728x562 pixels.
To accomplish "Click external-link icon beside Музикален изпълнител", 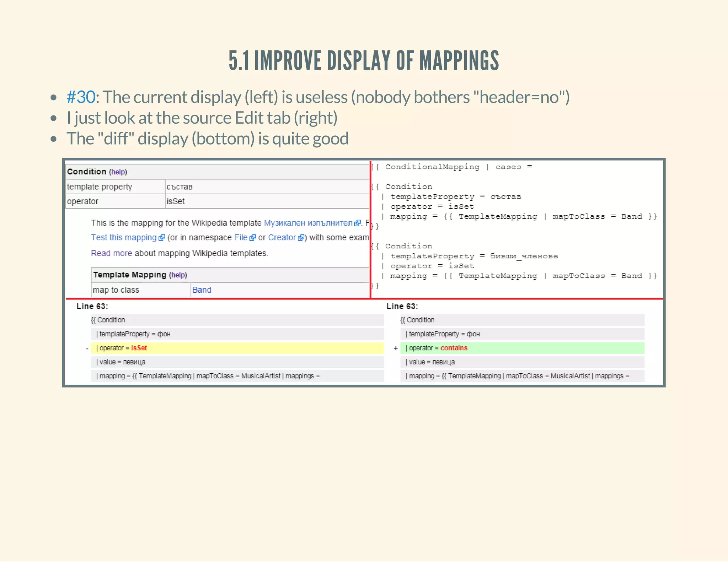I will [x=358, y=223].
